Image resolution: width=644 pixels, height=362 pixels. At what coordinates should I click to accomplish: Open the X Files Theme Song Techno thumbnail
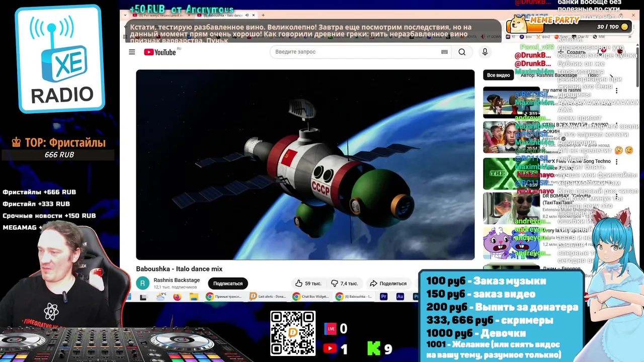coord(511,173)
